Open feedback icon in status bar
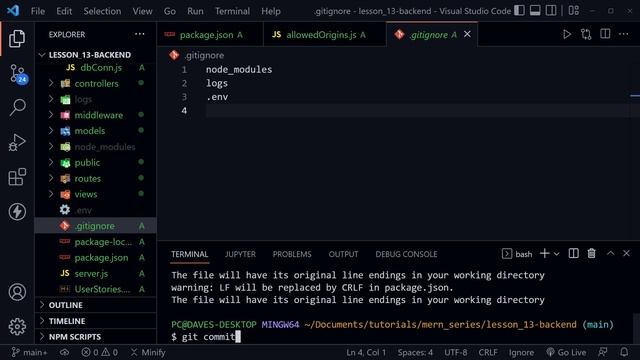Screen dimensions: 640x360 [x=602, y=352]
